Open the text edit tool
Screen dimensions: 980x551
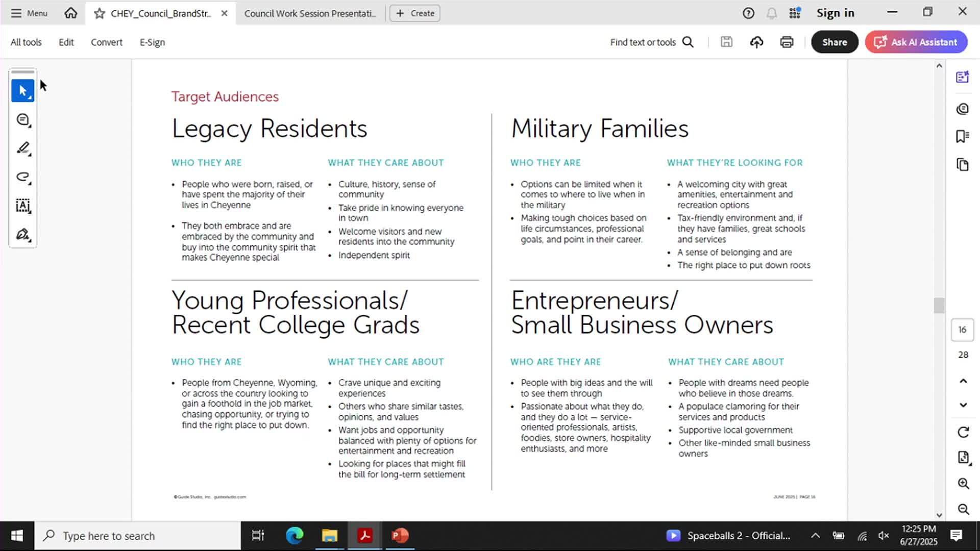coord(23,206)
